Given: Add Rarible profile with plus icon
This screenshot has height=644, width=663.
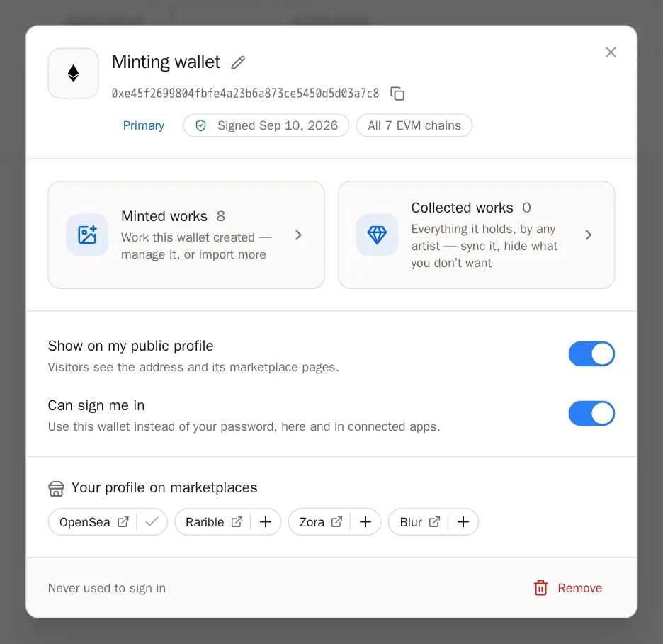Looking at the screenshot, I should point(266,522).
